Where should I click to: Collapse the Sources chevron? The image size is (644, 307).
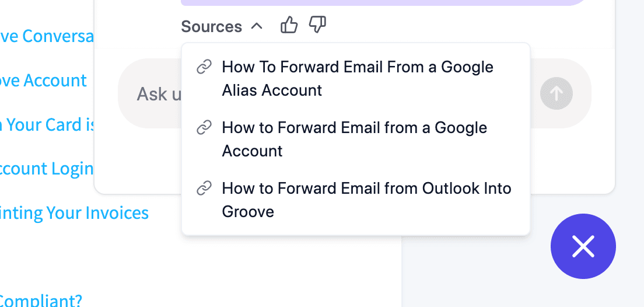256,26
